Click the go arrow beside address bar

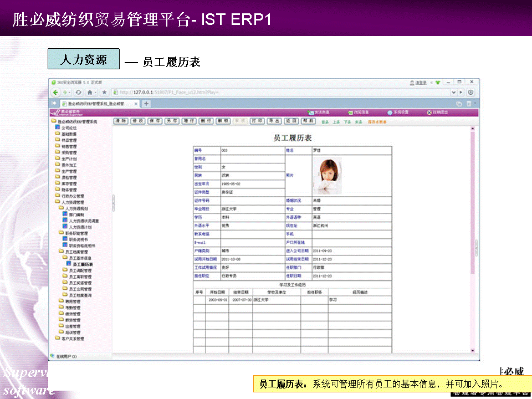pos(461,93)
